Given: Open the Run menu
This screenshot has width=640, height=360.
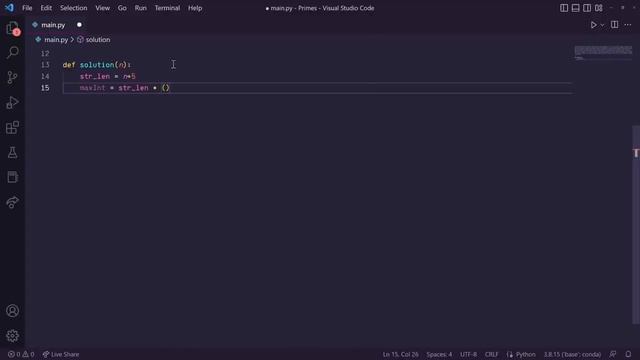Looking at the screenshot, I should coord(140,8).
